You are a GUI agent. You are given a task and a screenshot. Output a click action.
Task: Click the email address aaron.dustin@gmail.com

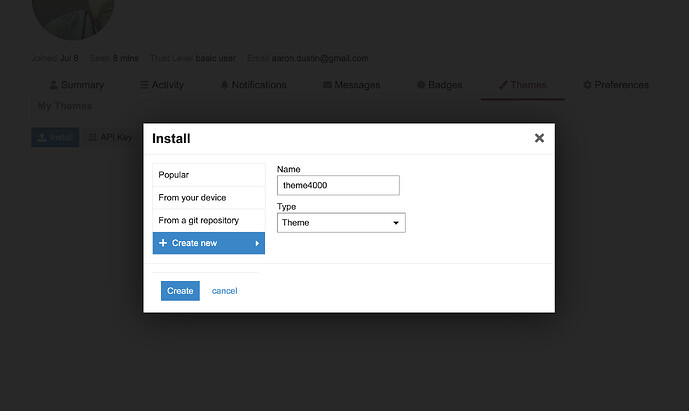(x=320, y=58)
